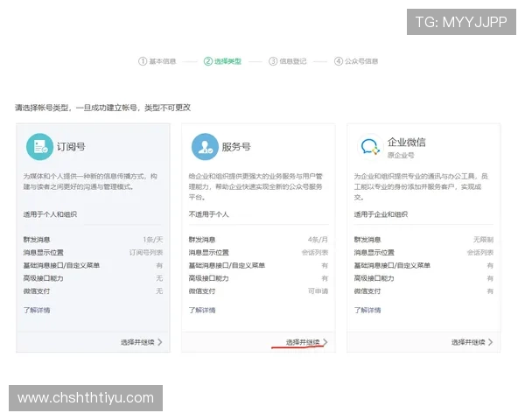The image size is (525, 420).
Task: Choose 选择并继续 under 服务号
Action: click(303, 342)
